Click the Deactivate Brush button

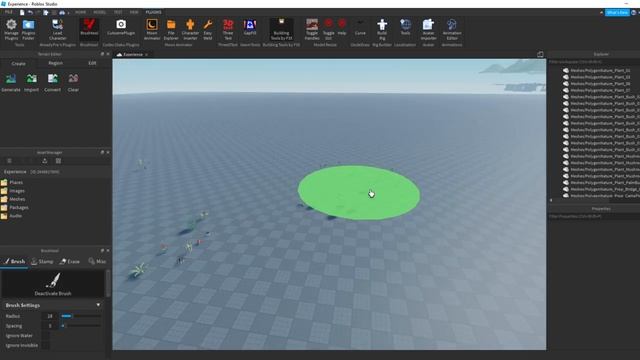pos(53,284)
